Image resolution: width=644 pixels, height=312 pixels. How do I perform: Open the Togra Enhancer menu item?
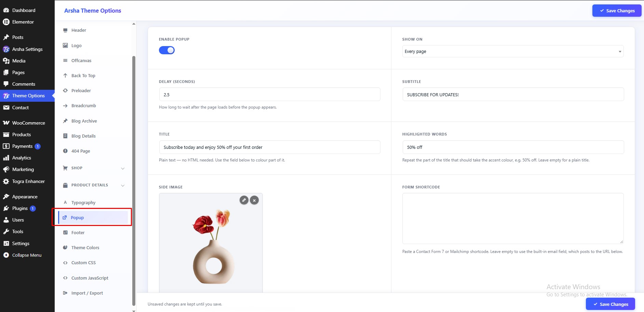(27, 181)
